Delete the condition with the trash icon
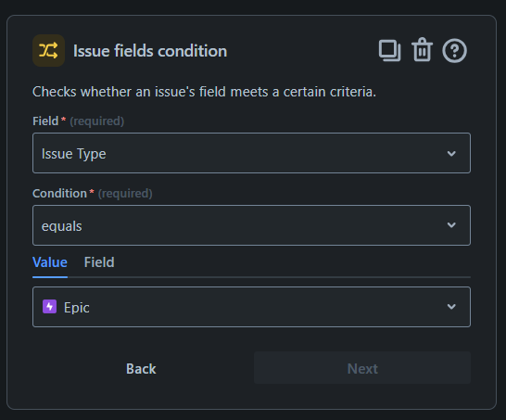 click(x=422, y=50)
